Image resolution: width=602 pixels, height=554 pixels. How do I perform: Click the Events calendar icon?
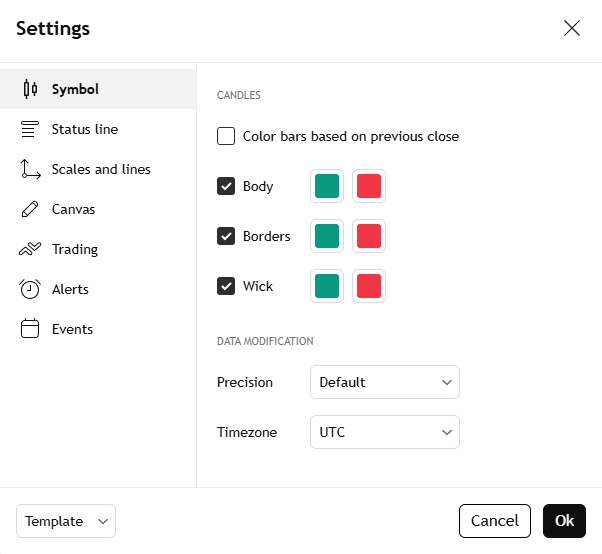(30, 329)
